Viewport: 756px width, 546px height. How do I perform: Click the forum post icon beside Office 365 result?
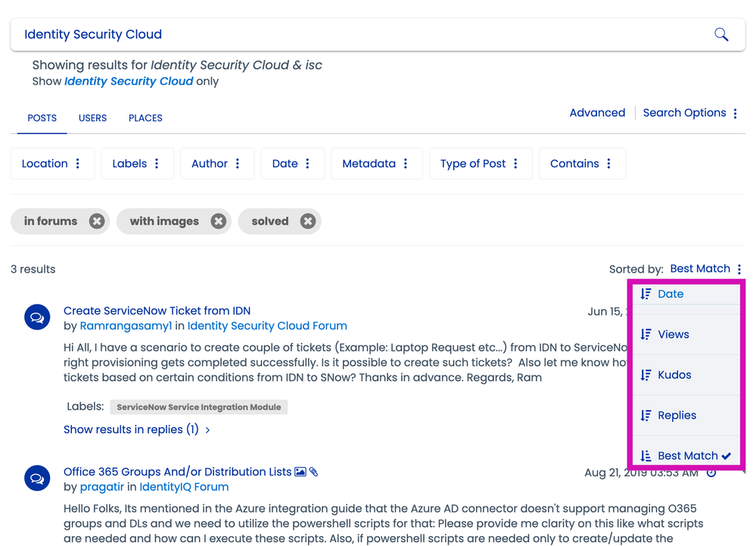click(x=37, y=479)
